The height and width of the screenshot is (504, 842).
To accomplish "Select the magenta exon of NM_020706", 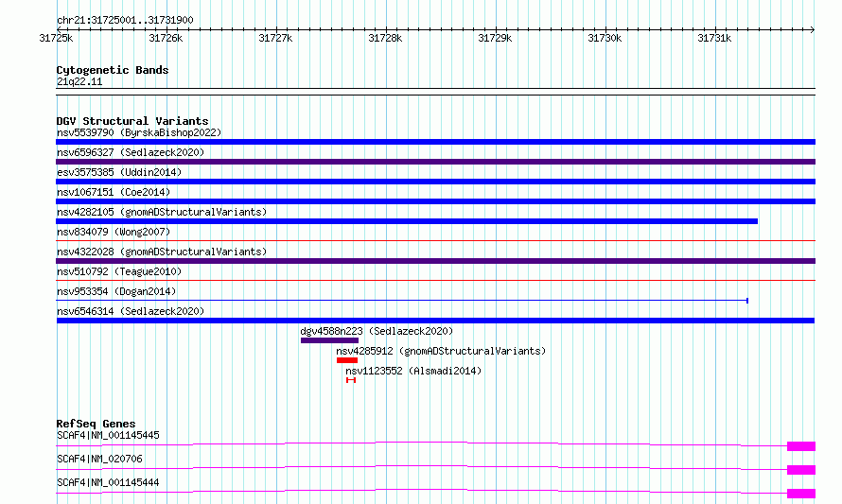I will point(801,470).
